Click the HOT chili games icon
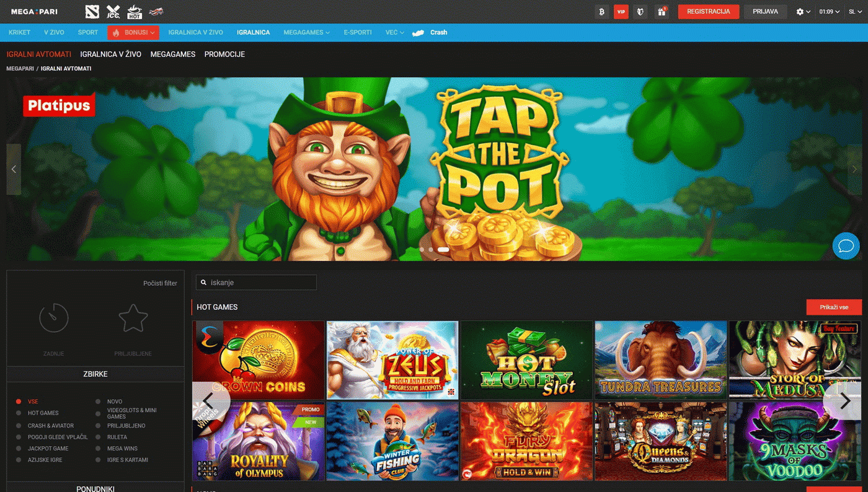 [135, 11]
